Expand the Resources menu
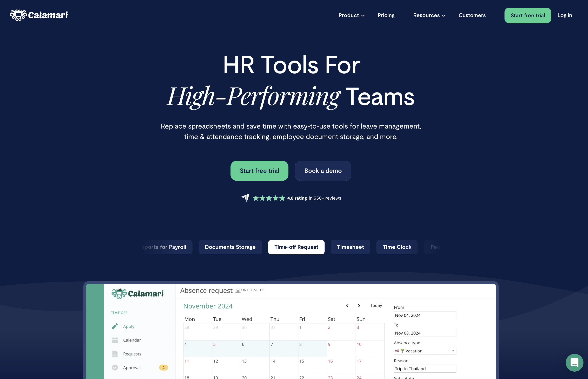 click(429, 15)
